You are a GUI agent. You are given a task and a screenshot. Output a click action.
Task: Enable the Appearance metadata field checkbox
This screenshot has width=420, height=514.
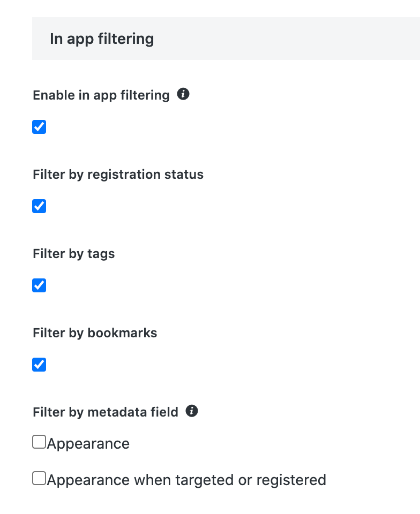[39, 442]
